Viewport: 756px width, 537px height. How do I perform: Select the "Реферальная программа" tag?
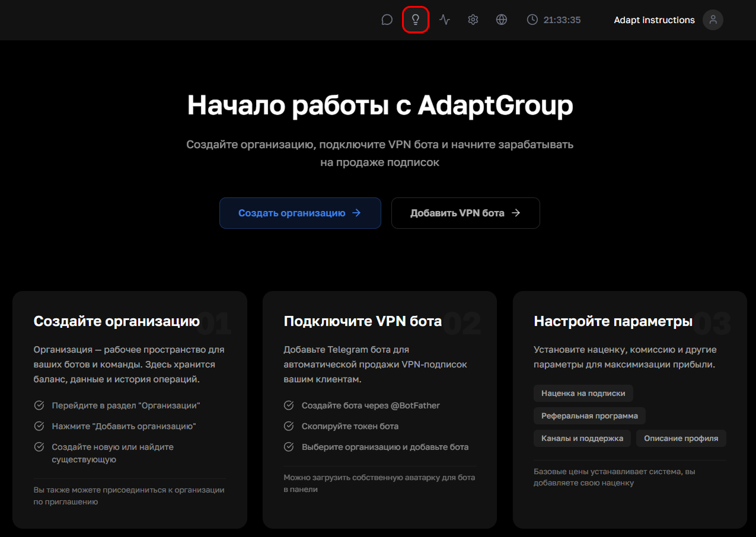tap(590, 415)
